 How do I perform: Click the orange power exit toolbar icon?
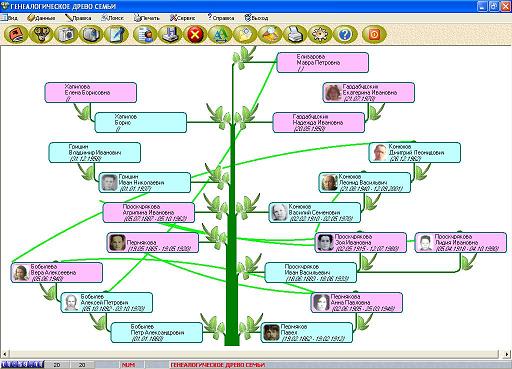374,34
